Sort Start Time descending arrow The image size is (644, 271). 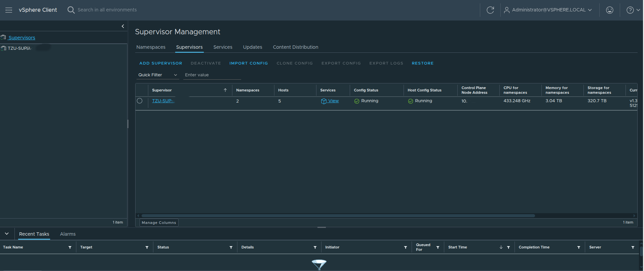[501, 247]
